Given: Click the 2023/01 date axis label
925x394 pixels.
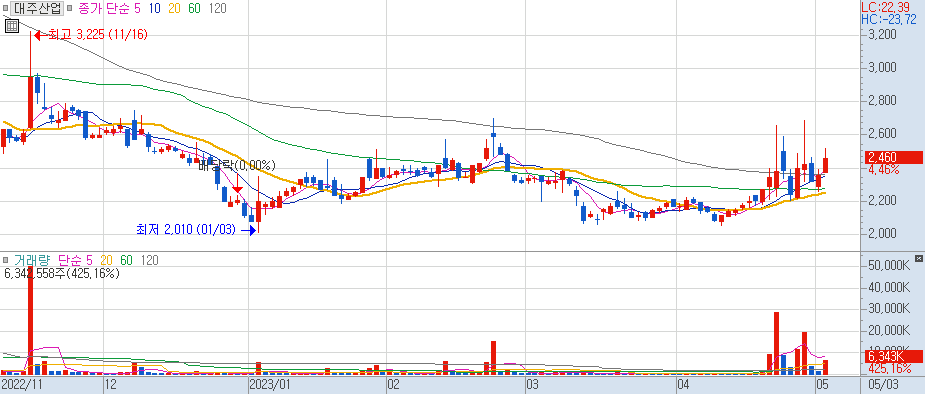Looking at the screenshot, I should pos(270,386).
